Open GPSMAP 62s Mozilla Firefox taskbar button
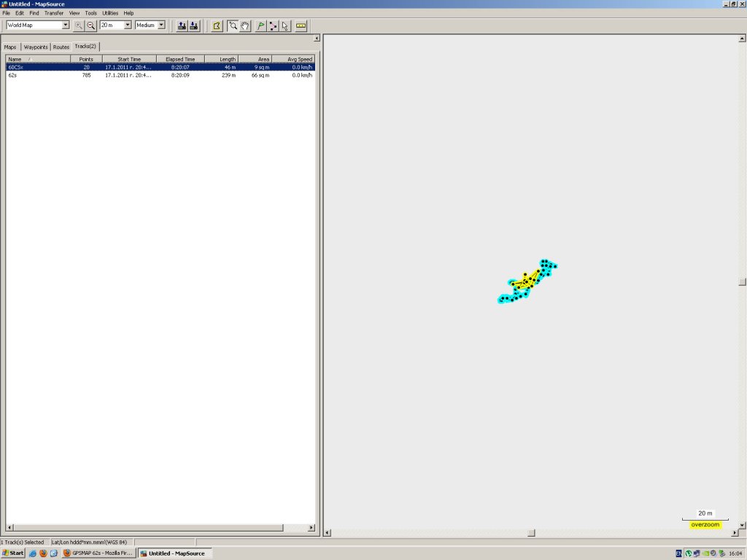This screenshot has width=747, height=560. [x=99, y=553]
